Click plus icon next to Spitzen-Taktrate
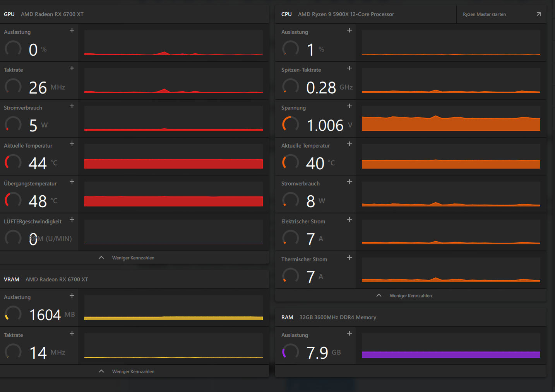The height and width of the screenshot is (392, 555). [349, 68]
